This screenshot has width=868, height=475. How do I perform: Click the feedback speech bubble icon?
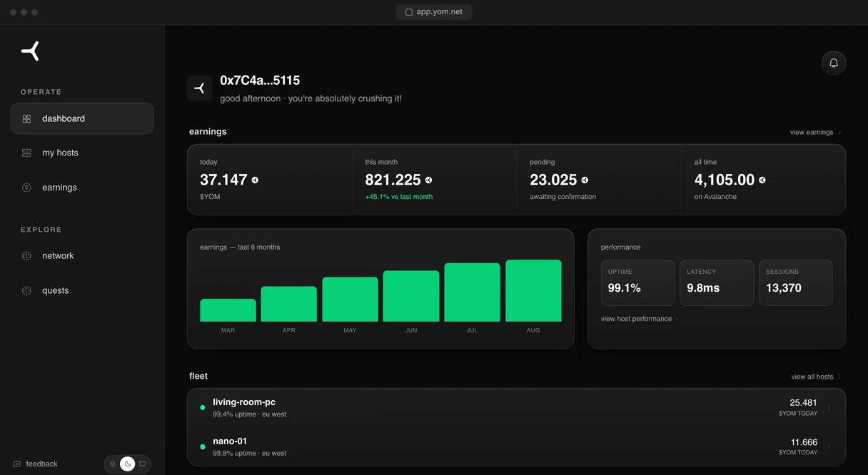[17, 464]
